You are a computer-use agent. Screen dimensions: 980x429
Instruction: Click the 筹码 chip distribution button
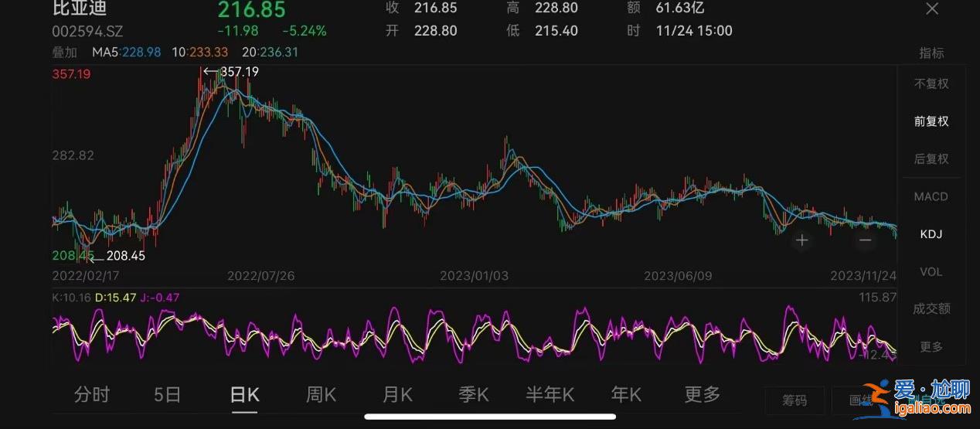tap(795, 400)
